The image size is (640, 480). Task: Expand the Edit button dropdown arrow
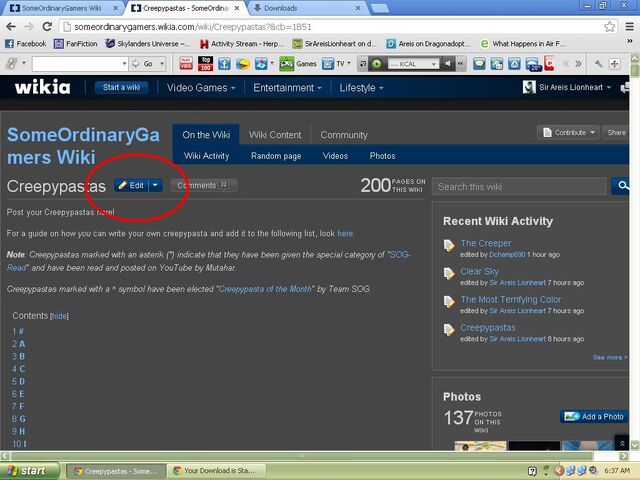156,185
